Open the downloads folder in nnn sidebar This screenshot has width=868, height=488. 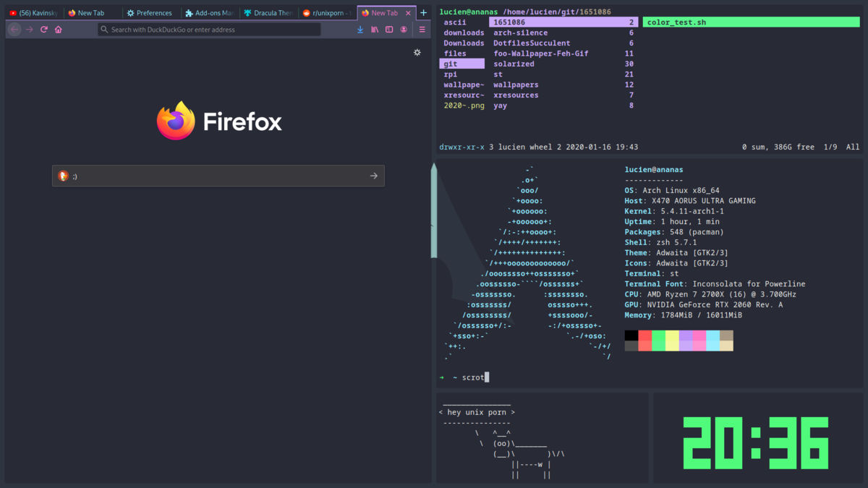pyautogui.click(x=464, y=32)
